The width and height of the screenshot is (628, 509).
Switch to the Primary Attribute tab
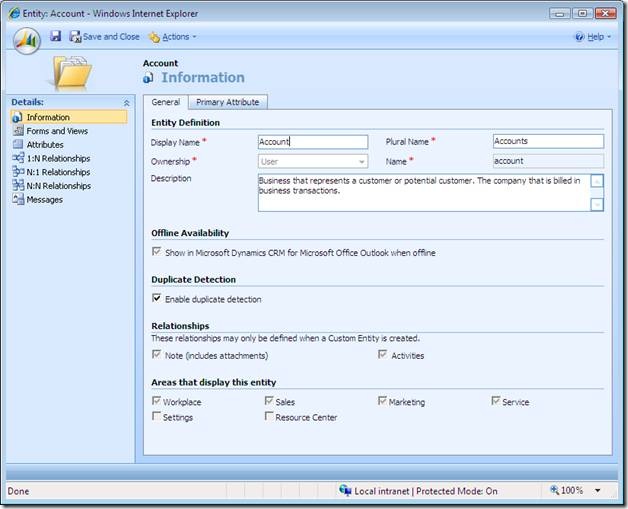point(227,102)
